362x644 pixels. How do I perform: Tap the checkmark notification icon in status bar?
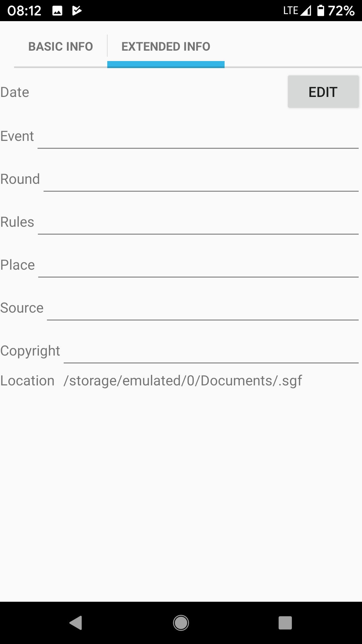pos(77,11)
